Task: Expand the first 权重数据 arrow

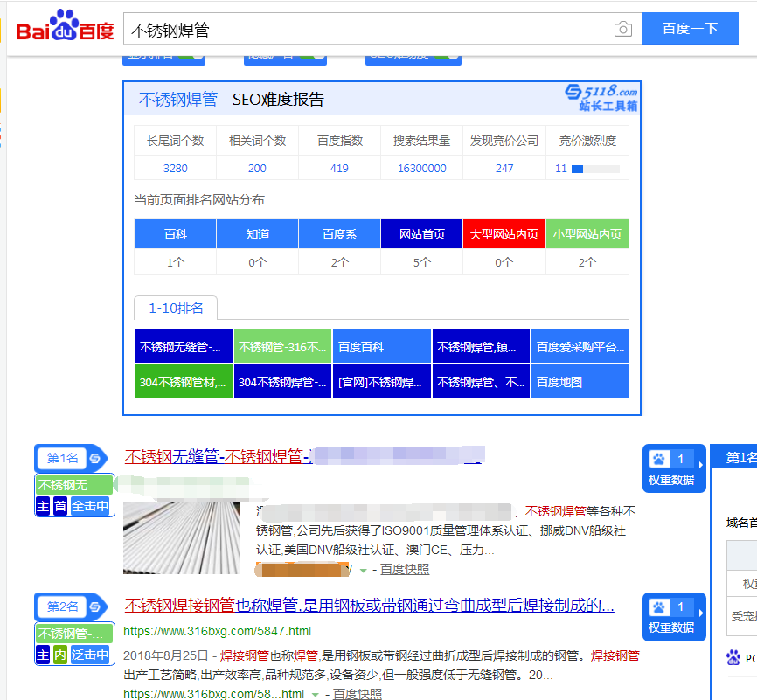Action: tap(700, 465)
